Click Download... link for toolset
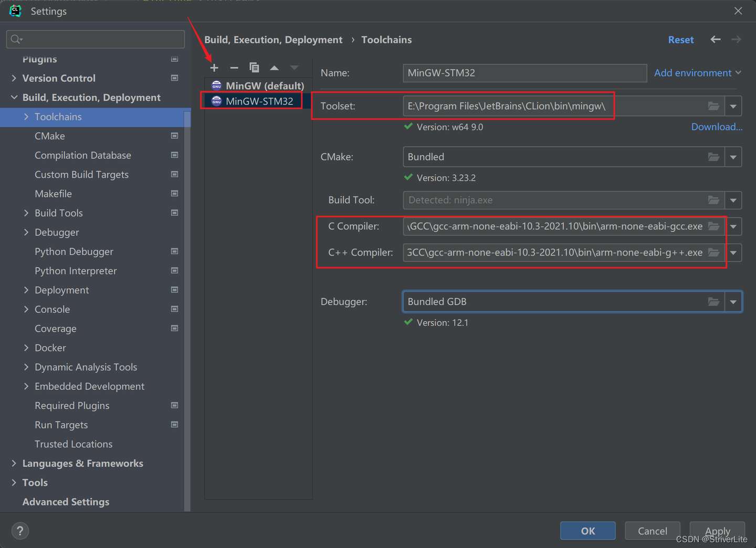This screenshot has width=756, height=548. coord(717,127)
